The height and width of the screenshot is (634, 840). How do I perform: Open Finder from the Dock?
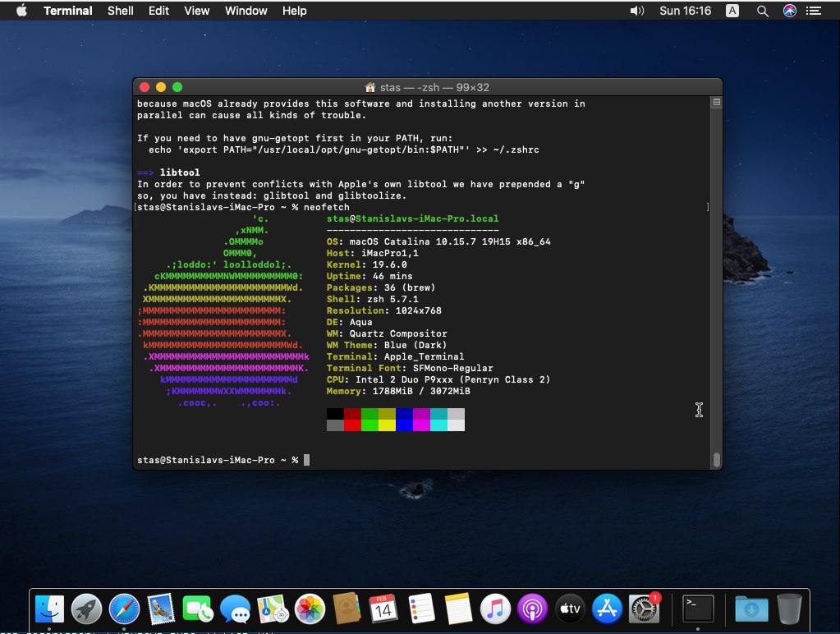tap(49, 609)
